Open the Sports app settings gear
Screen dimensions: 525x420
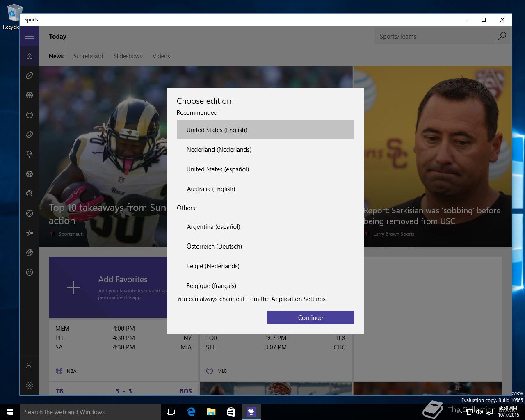coord(30,386)
